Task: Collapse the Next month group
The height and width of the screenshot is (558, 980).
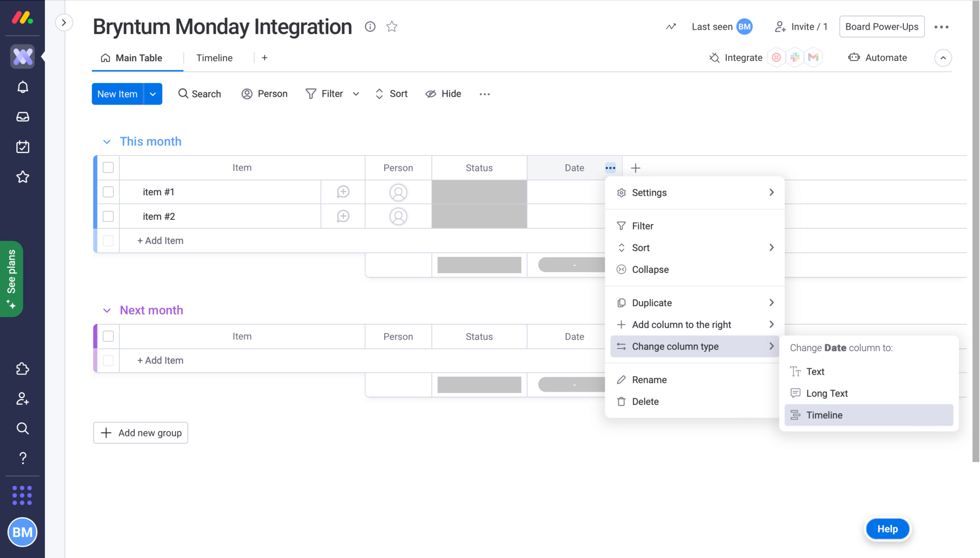Action: coord(107,311)
